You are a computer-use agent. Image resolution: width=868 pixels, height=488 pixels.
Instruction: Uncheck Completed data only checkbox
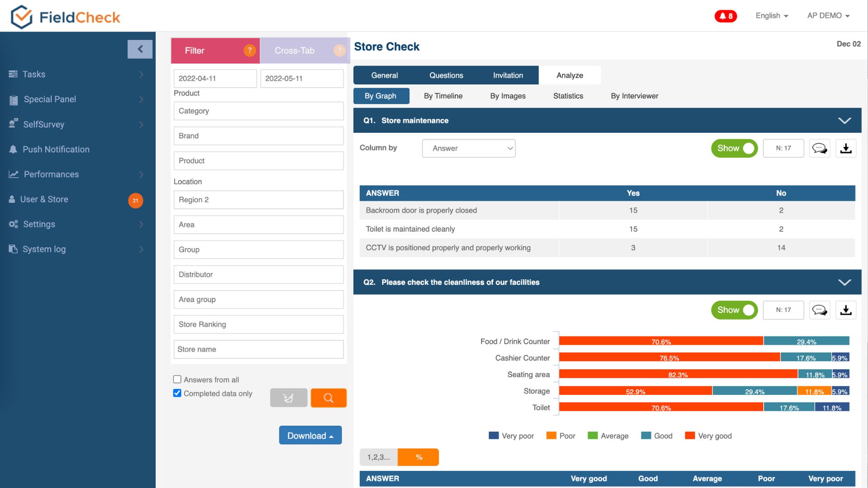click(x=177, y=393)
